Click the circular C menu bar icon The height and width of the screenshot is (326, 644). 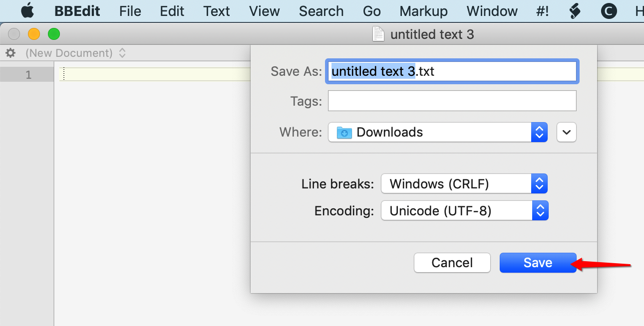pos(609,10)
